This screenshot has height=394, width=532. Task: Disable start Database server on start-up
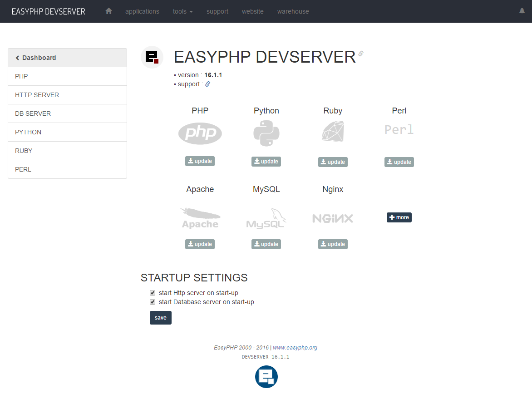point(153,302)
